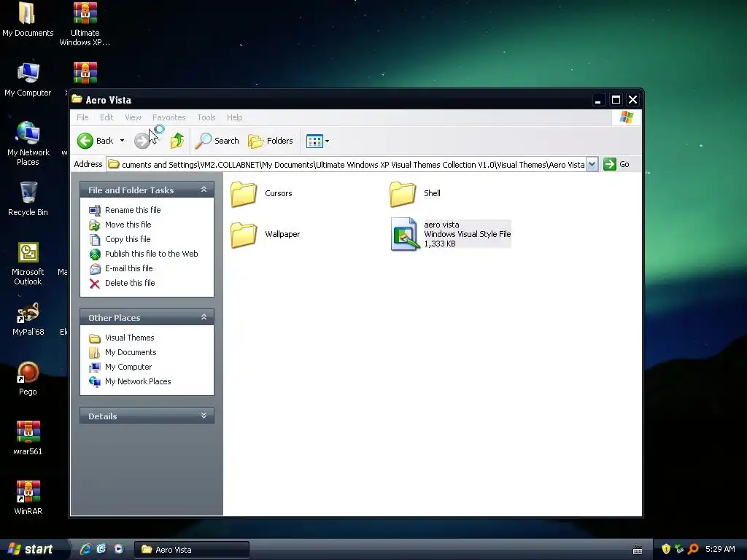This screenshot has height=560, width=747.
Task: Select My Network Places desktop icon
Action: (28, 143)
